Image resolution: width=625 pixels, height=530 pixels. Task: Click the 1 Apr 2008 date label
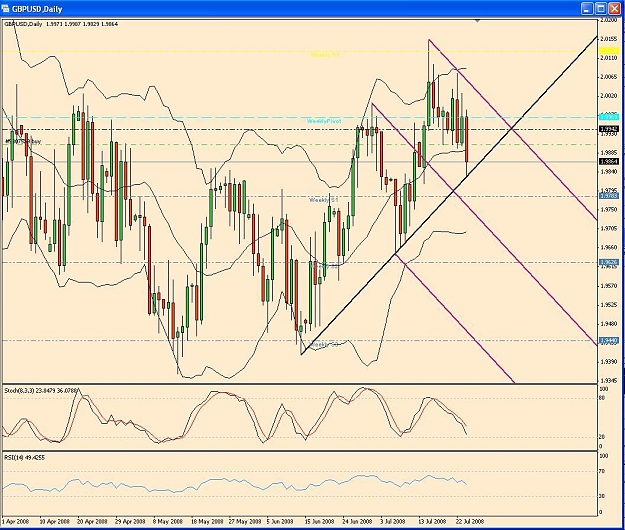point(16,521)
